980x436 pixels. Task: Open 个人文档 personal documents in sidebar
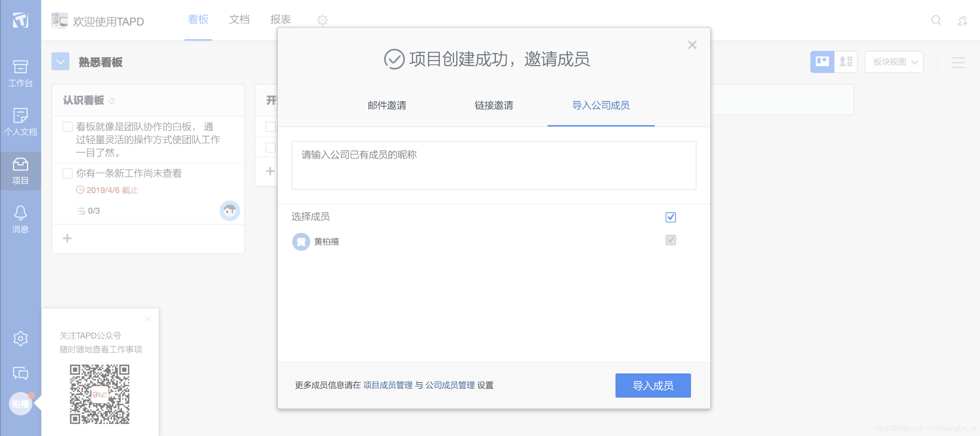coord(20,122)
